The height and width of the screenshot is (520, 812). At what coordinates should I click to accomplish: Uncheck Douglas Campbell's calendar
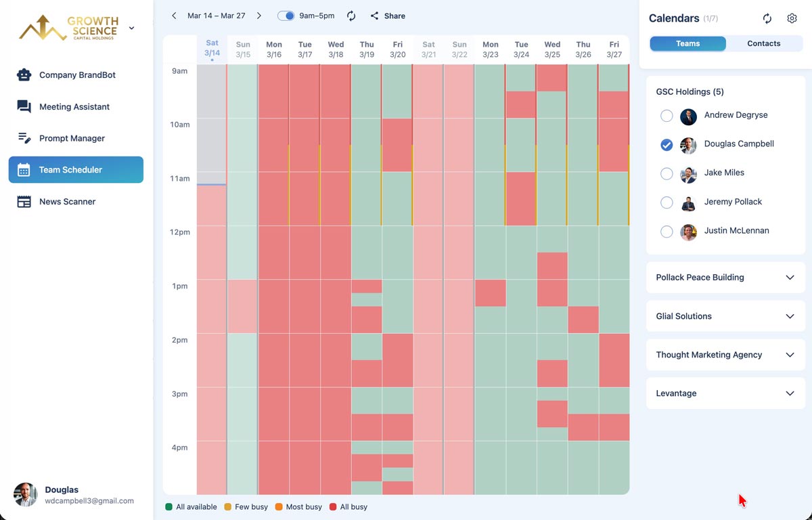tap(667, 145)
